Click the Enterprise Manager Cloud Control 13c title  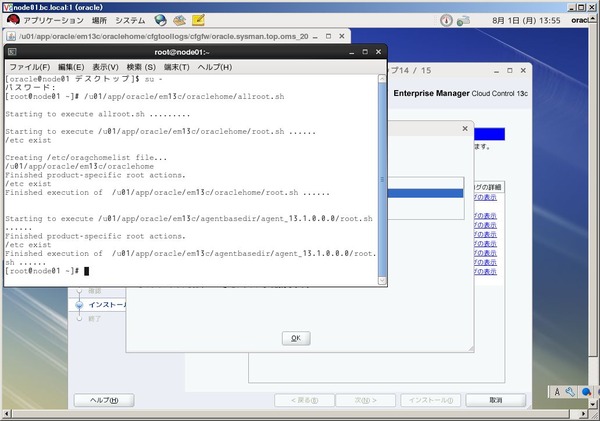pyautogui.click(x=461, y=93)
